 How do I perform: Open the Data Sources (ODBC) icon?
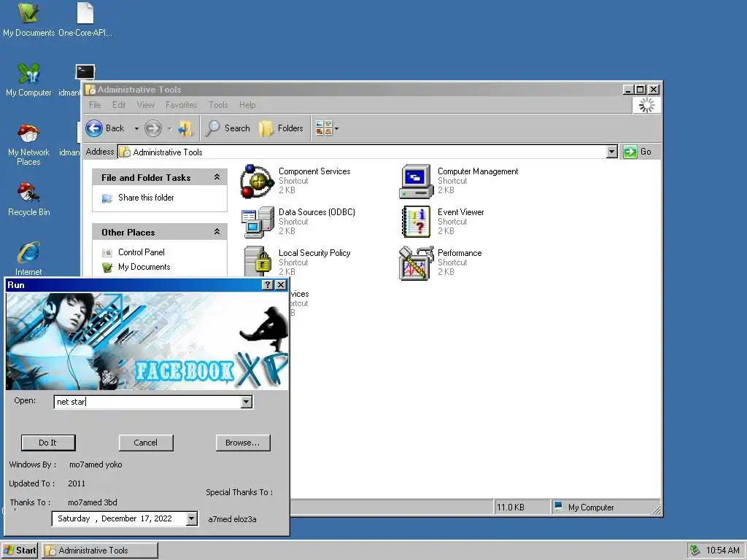tap(258, 222)
